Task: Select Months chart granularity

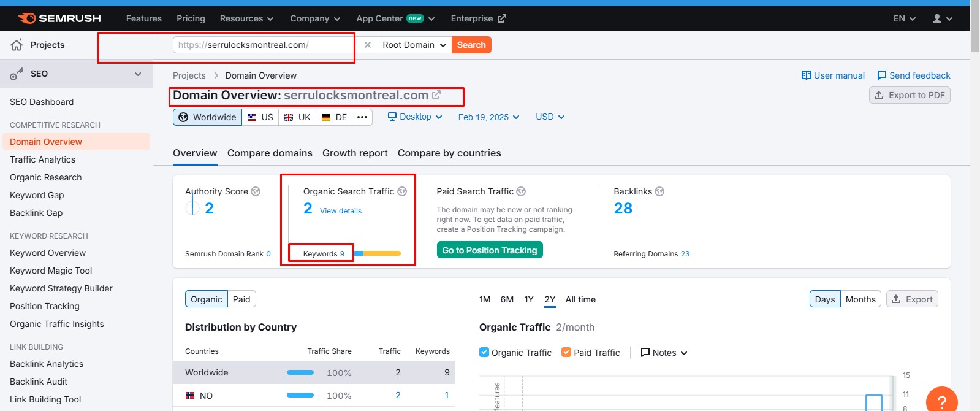Action: [x=860, y=299]
